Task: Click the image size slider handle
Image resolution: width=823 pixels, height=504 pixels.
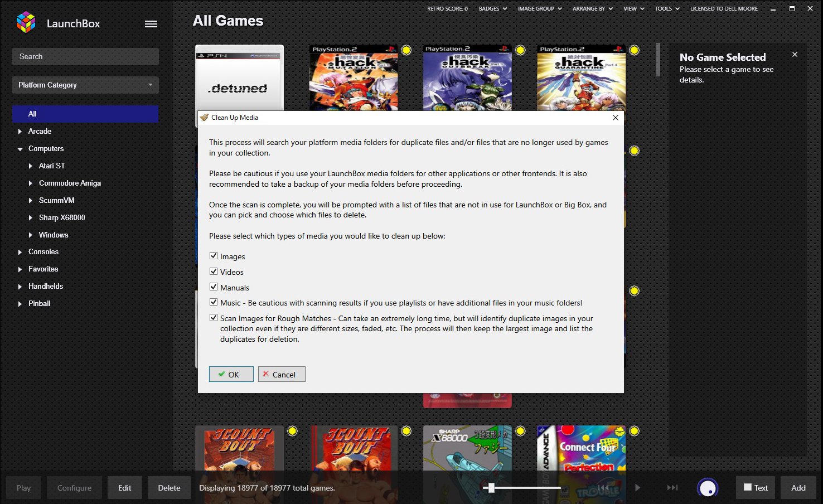Action: point(491,488)
